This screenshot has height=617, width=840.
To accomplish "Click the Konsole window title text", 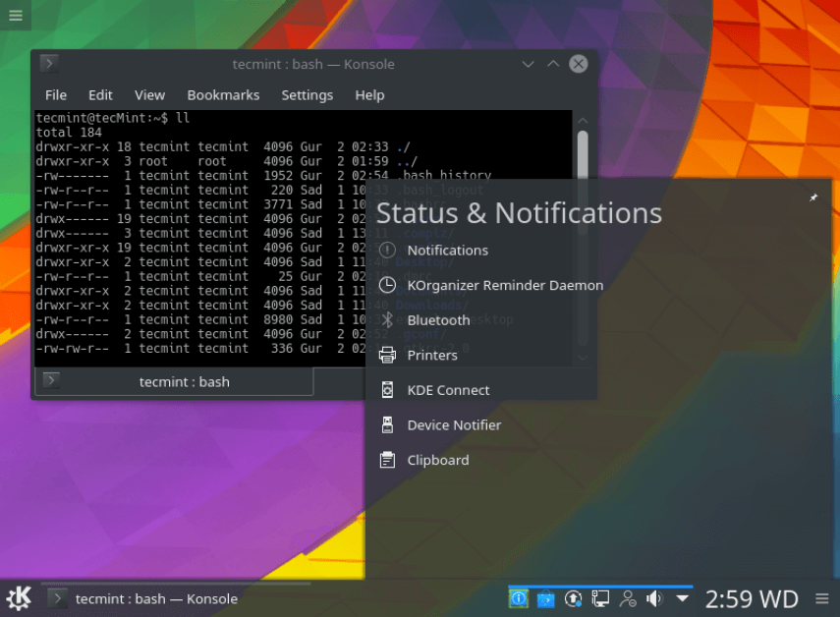I will click(x=313, y=64).
